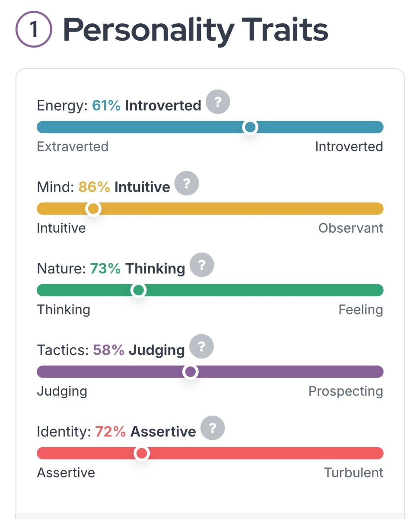Click the purple Tactics slider handle
420x519 pixels.
[x=190, y=372]
